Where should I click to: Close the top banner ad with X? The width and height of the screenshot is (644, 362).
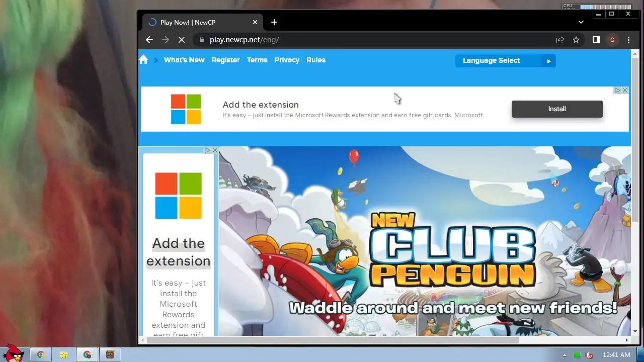click(625, 90)
